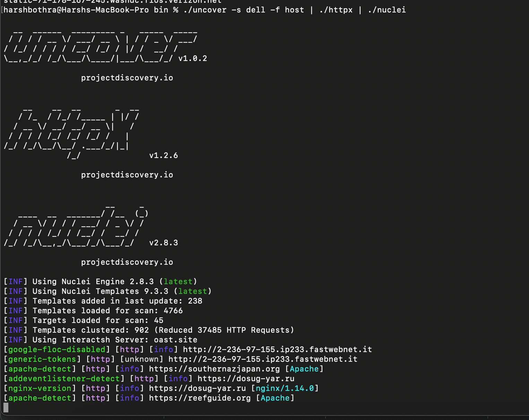The height and width of the screenshot is (420, 529).
Task: Click the terminal cursor block at bottom
Action: click(6, 408)
